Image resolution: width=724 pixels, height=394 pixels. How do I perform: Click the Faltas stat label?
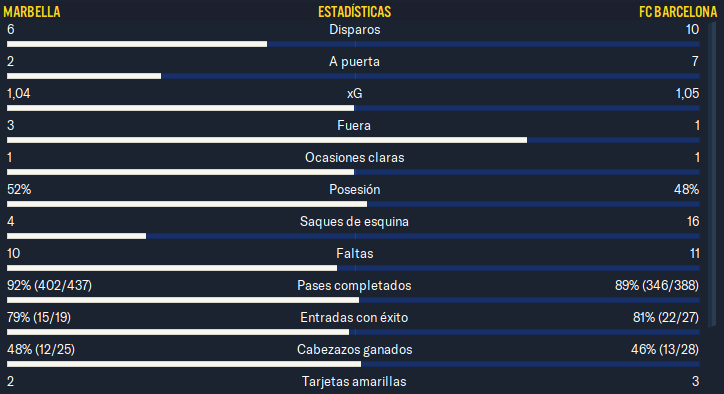click(355, 254)
